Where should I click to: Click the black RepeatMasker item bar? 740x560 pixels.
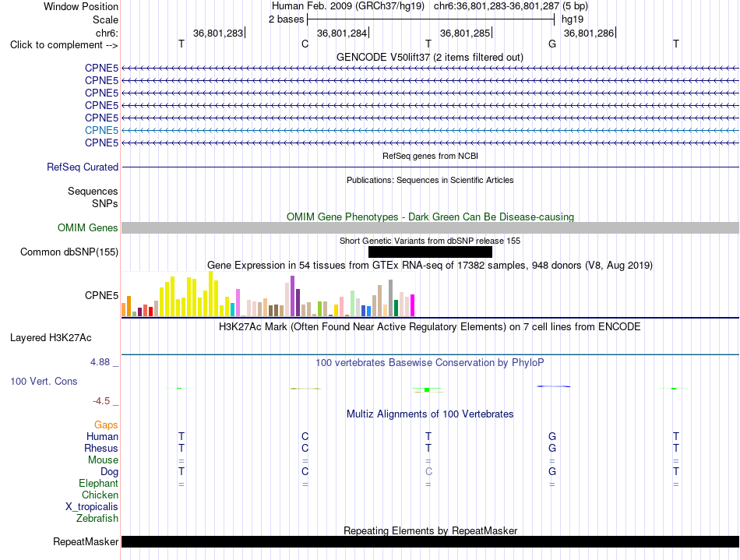tap(430, 541)
